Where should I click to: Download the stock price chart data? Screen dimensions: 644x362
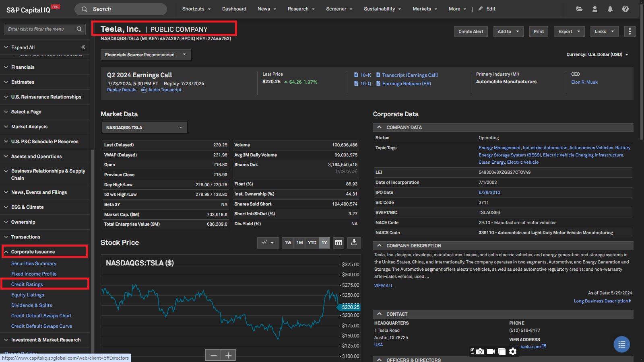tap(354, 243)
